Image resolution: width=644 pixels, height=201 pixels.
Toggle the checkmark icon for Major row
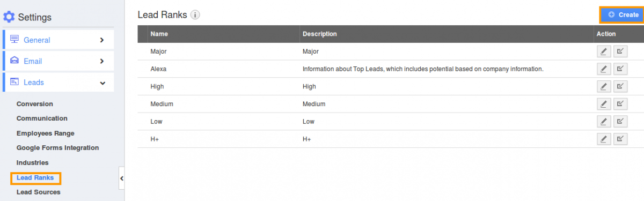pyautogui.click(x=620, y=51)
